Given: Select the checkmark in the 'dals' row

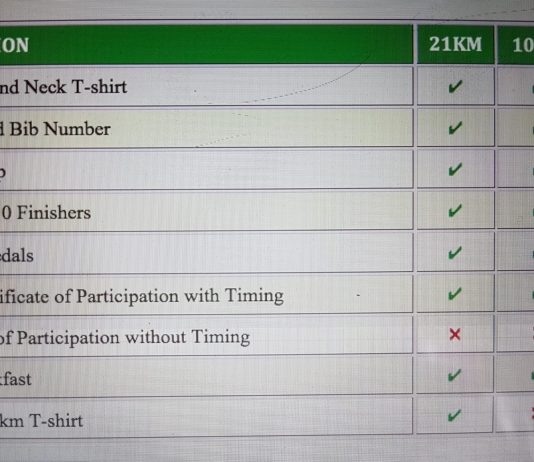Looking at the screenshot, I should [455, 253].
